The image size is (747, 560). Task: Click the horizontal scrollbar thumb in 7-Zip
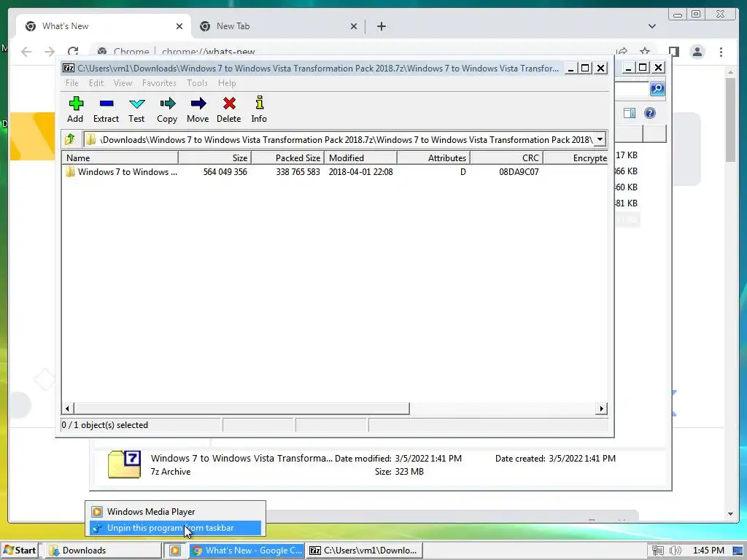tap(241, 408)
